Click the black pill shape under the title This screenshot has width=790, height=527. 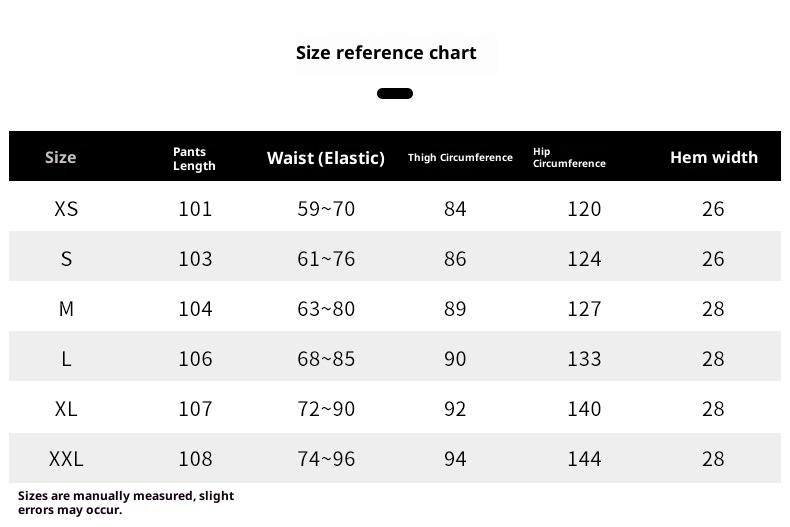(x=395, y=94)
